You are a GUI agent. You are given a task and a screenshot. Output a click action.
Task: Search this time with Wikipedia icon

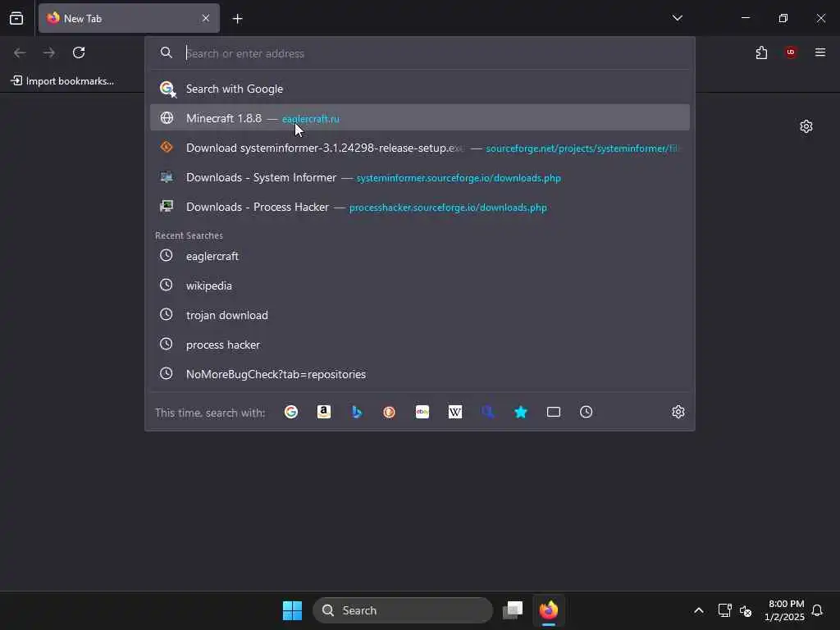[x=454, y=412]
